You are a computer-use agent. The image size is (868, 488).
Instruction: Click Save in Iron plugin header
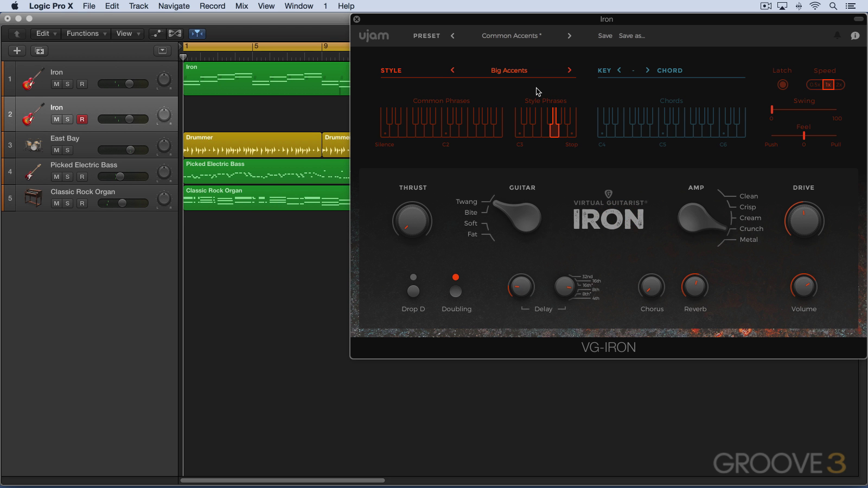pyautogui.click(x=605, y=36)
